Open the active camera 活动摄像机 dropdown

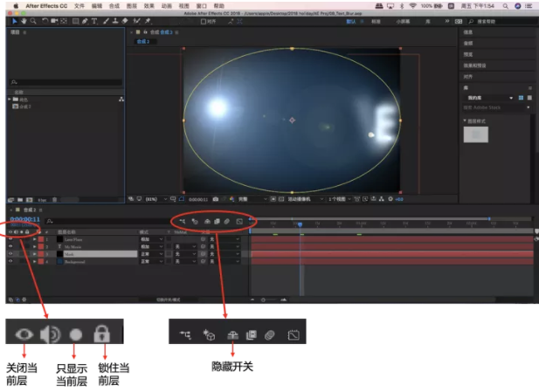[305, 199]
